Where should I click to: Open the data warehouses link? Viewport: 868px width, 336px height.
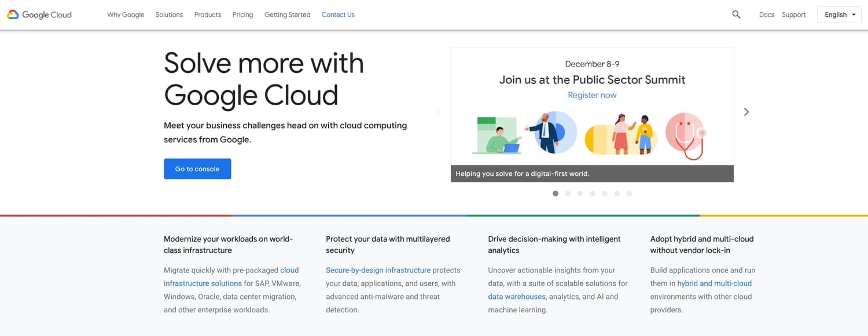517,297
